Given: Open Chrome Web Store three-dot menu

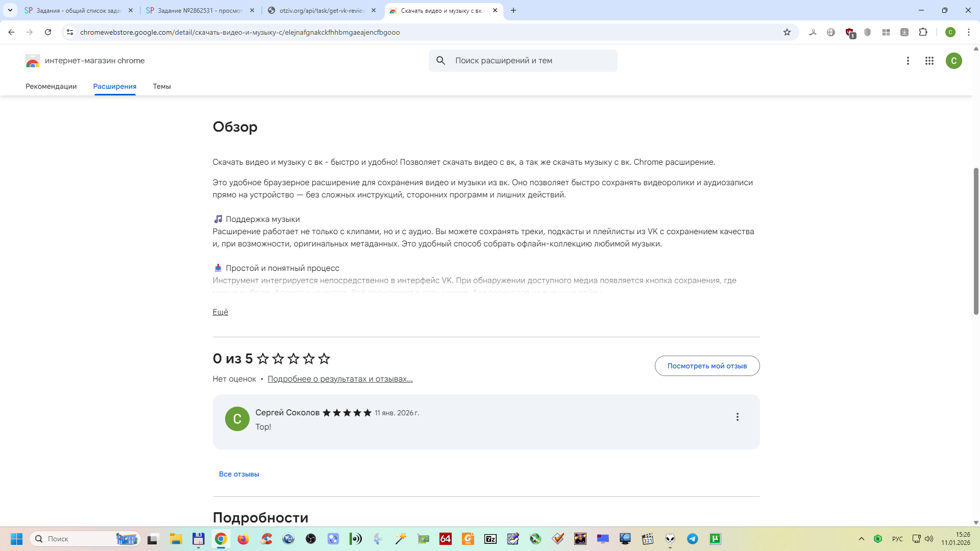Looking at the screenshot, I should [x=908, y=61].
